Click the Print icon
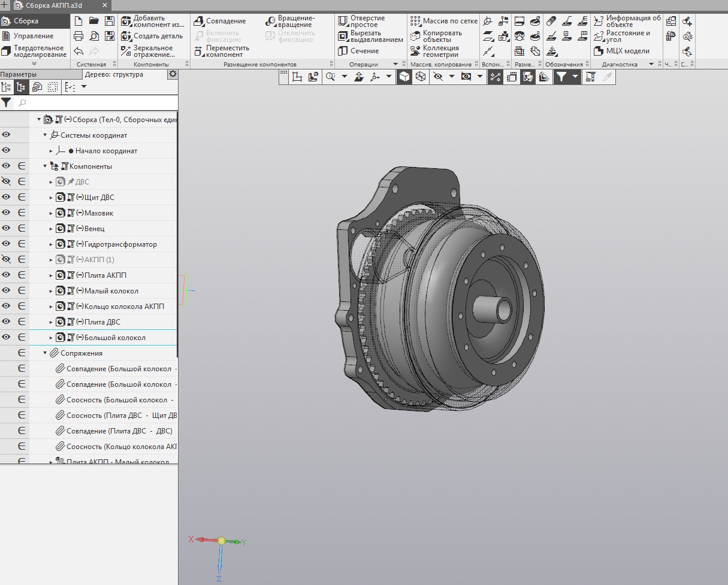The height and width of the screenshot is (585, 728). click(x=78, y=36)
